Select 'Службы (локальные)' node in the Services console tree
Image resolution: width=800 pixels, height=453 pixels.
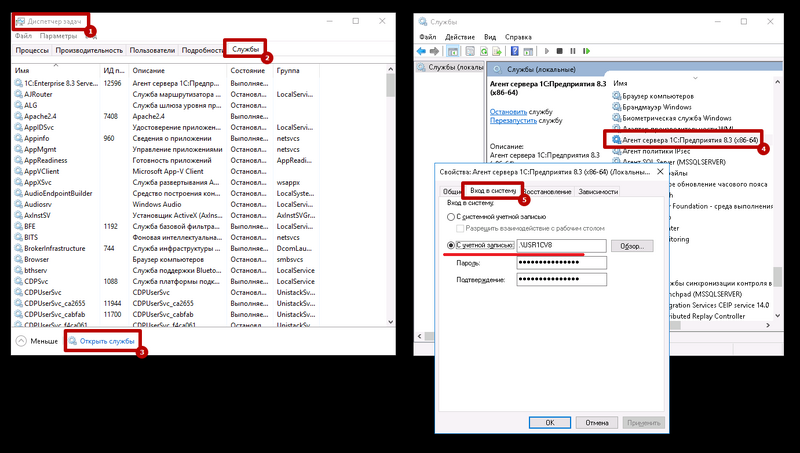452,67
